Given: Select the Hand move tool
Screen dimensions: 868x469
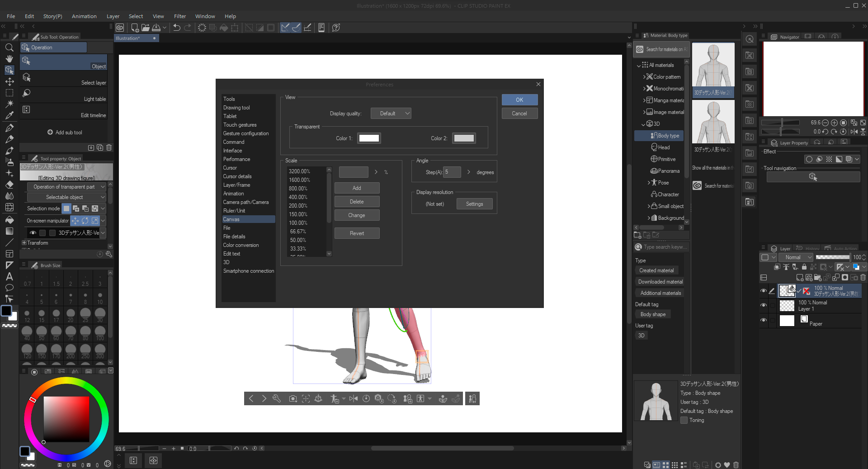Looking at the screenshot, I should pyautogui.click(x=9, y=59).
